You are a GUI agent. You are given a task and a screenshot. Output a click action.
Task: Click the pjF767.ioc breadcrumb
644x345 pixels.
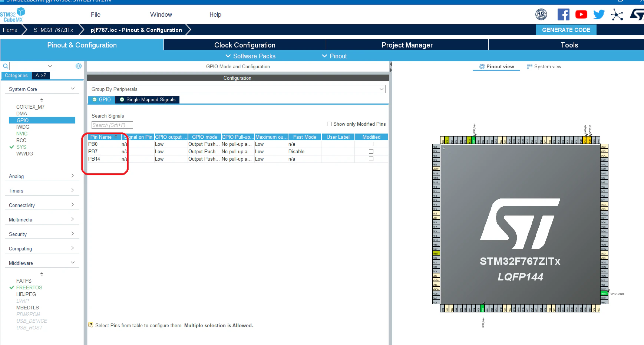136,30
